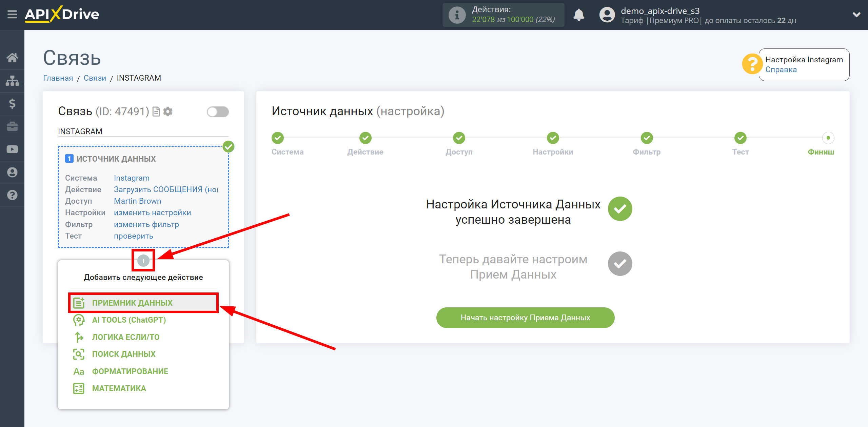Viewport: 868px width, 427px height.
Task: Click the AI TOOLS head icon
Action: [x=79, y=320]
